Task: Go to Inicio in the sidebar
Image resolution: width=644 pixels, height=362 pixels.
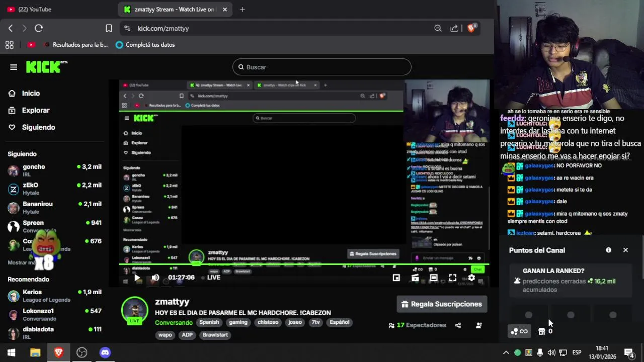Action: 31,94
